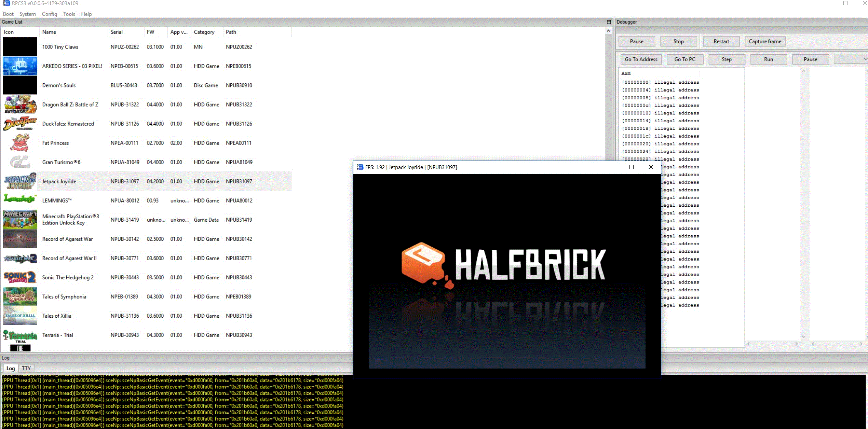Click the Go To Address button
868x429 pixels.
click(x=641, y=59)
